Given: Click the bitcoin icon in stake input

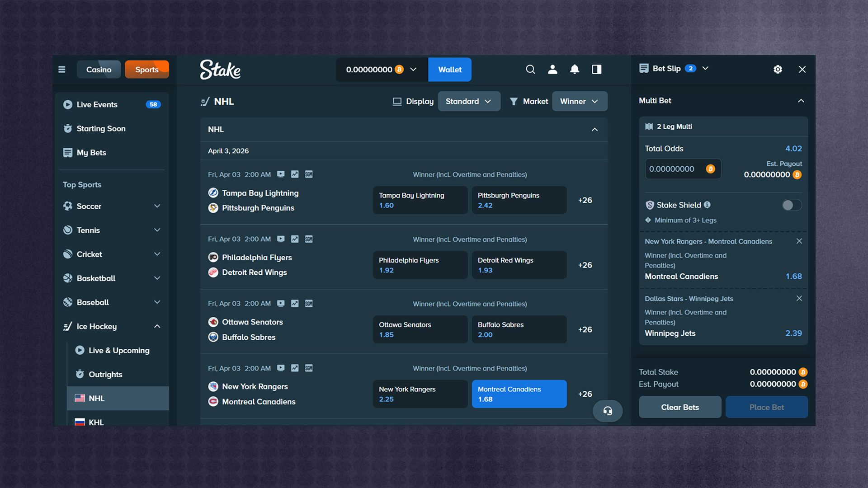Looking at the screenshot, I should pos(710,169).
